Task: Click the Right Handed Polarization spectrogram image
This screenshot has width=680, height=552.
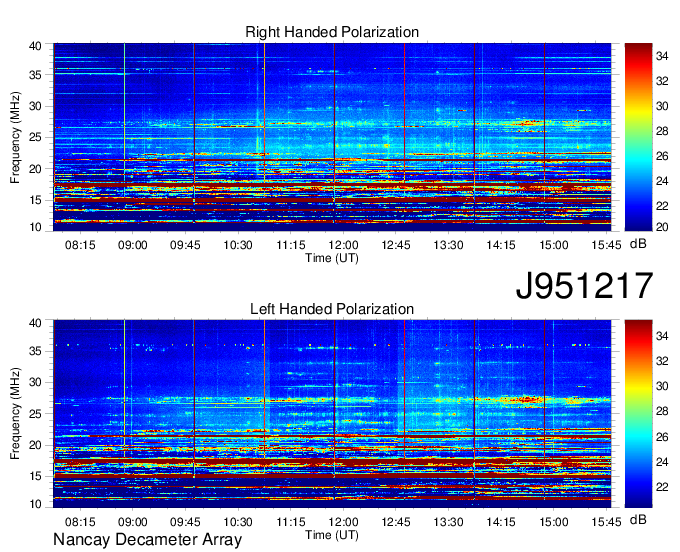Action: (332, 137)
